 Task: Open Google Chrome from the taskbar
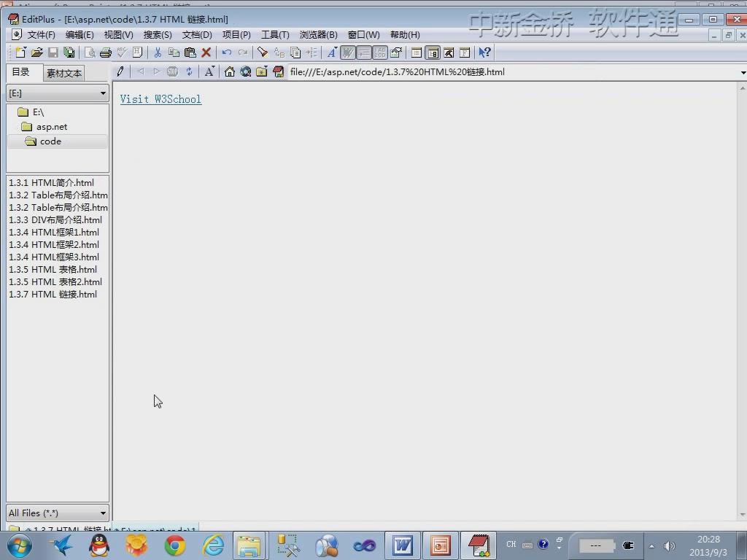[x=175, y=545]
